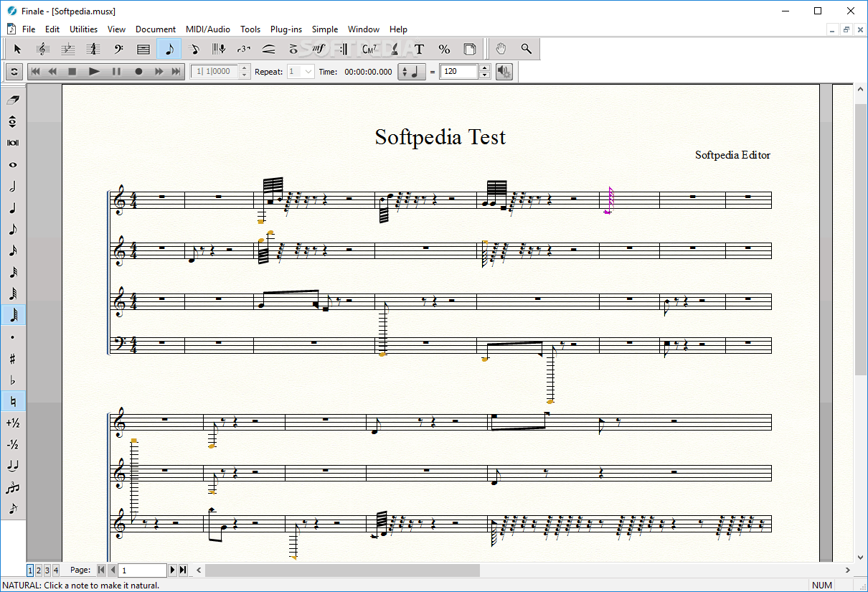Select the Hand Grabber tool
This screenshot has width=868, height=592.
click(x=501, y=49)
